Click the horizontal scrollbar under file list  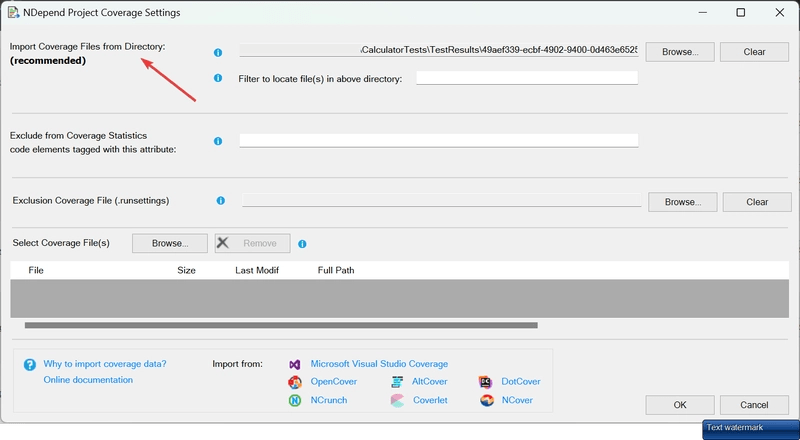coord(281,325)
